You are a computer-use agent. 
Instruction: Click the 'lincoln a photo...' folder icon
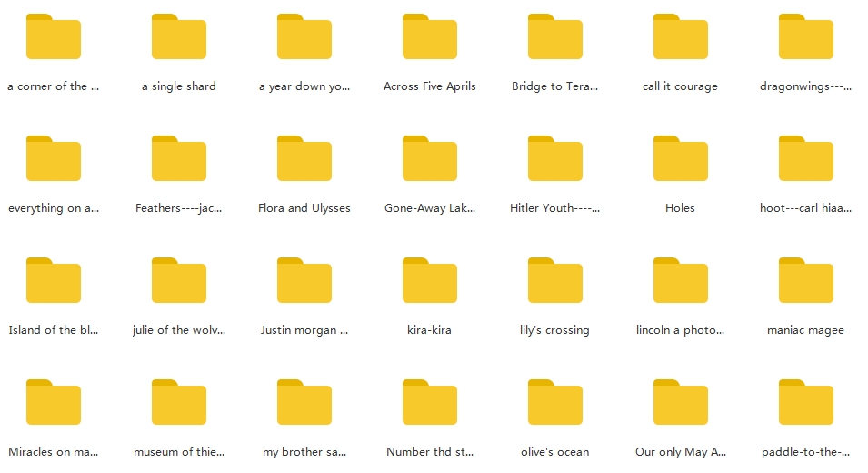(681, 280)
